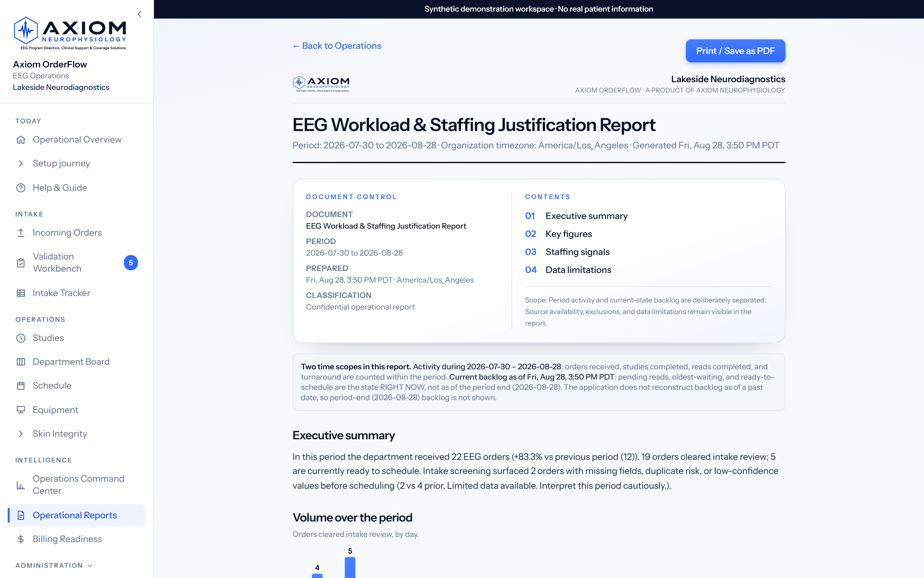Expand the Administration section chevron

pyautogui.click(x=90, y=565)
